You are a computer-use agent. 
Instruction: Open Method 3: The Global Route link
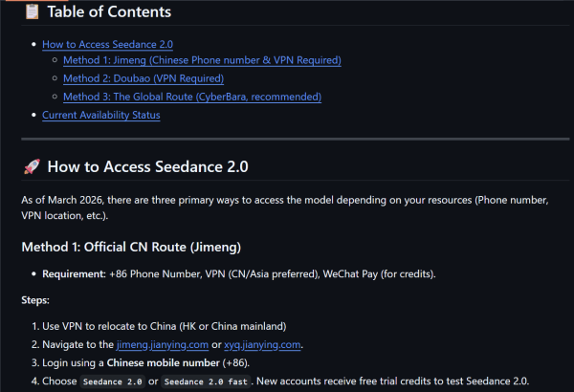(x=192, y=97)
